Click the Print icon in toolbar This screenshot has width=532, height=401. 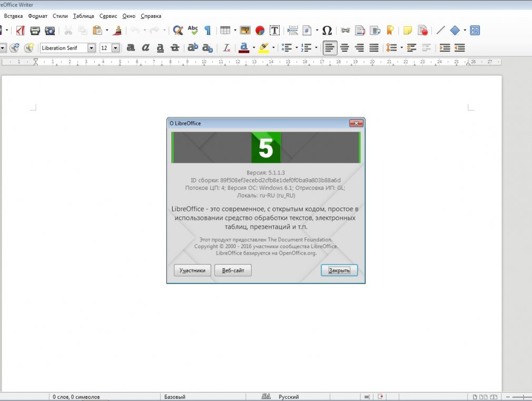tap(35, 31)
